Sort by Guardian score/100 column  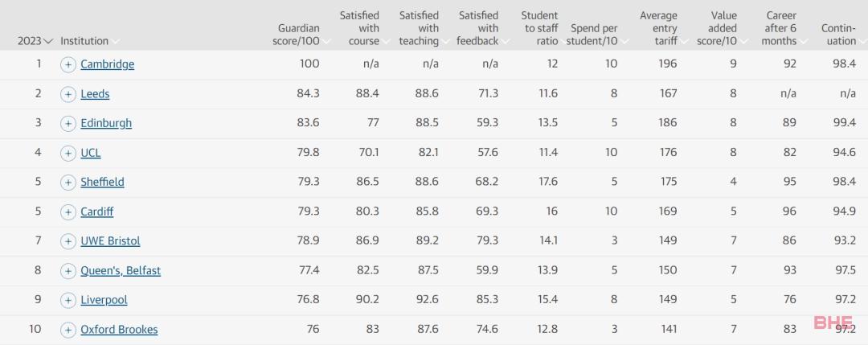coord(299,35)
